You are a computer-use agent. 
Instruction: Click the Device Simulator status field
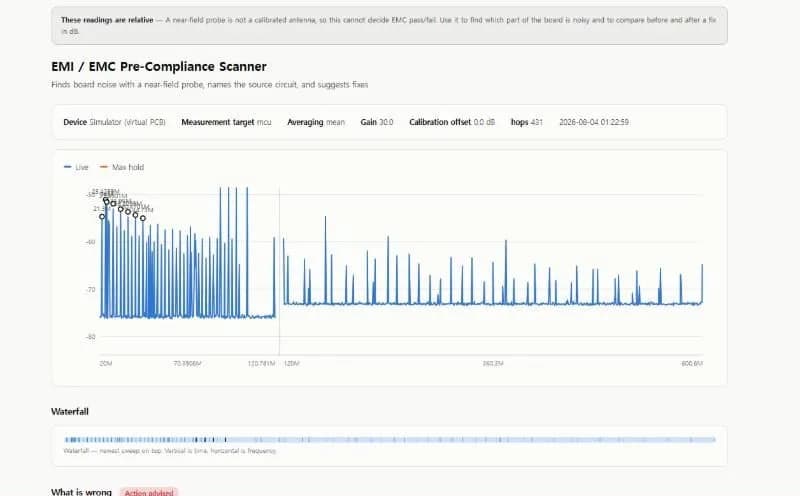tap(114, 122)
